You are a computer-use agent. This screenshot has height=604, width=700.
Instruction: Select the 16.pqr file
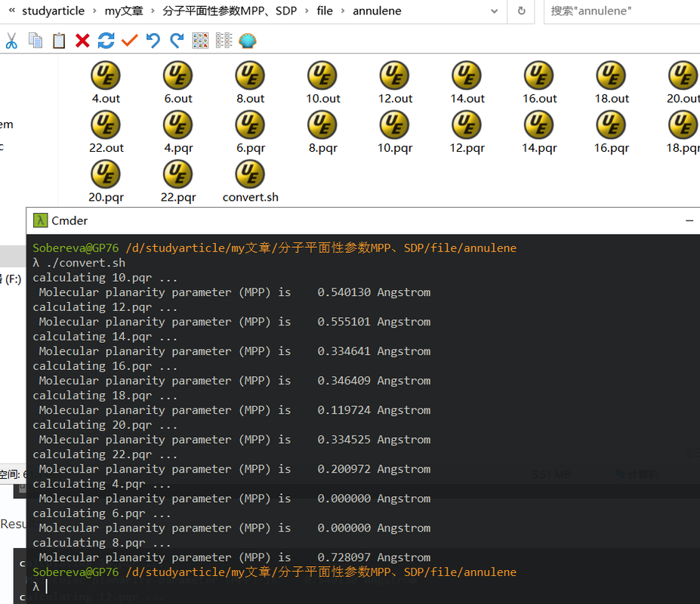click(x=612, y=133)
